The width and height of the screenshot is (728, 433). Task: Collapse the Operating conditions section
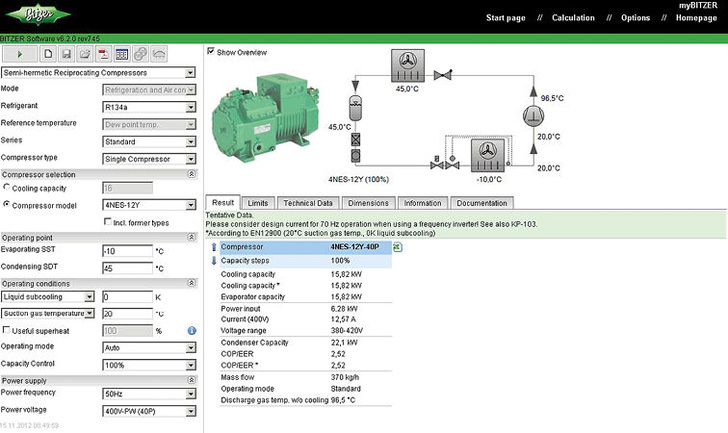pyautogui.click(x=191, y=283)
